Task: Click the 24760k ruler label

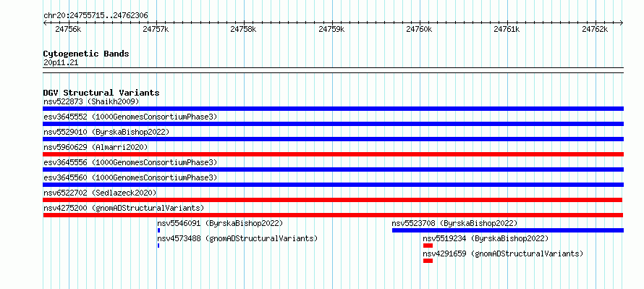Action: 420,29
